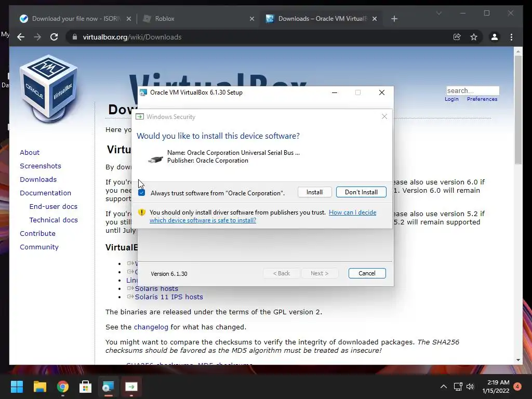Click the page vertical scrollbar thumb

click(518, 110)
